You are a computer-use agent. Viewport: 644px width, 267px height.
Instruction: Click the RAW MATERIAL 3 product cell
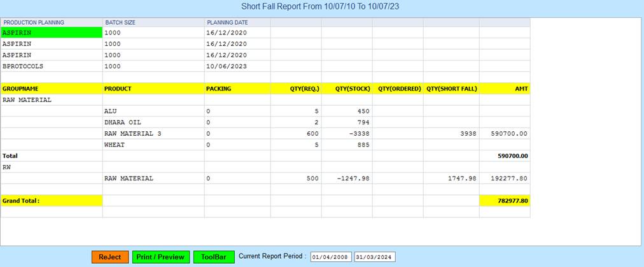[153, 134]
